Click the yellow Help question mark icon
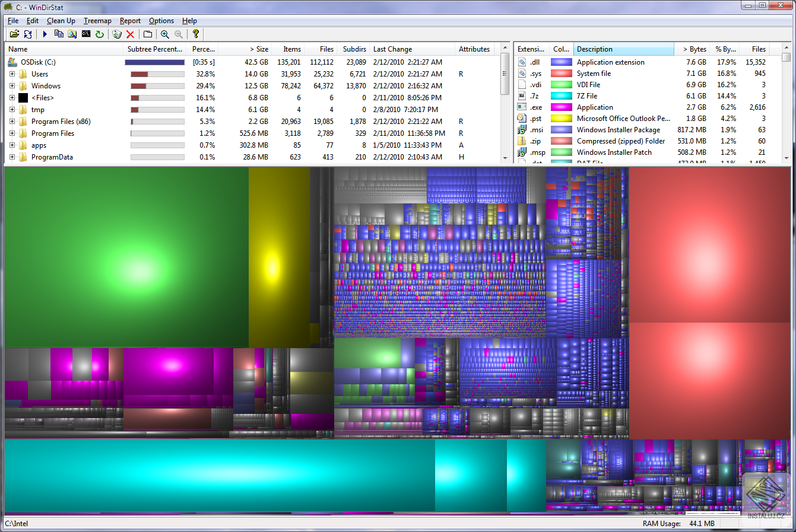Screen dimensions: 796x532 pos(195,34)
